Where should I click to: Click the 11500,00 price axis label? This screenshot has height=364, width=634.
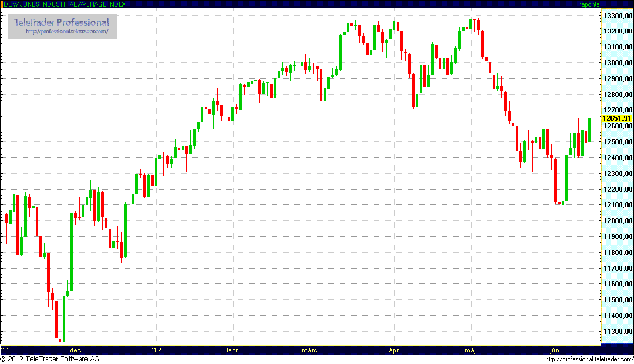tap(618, 300)
